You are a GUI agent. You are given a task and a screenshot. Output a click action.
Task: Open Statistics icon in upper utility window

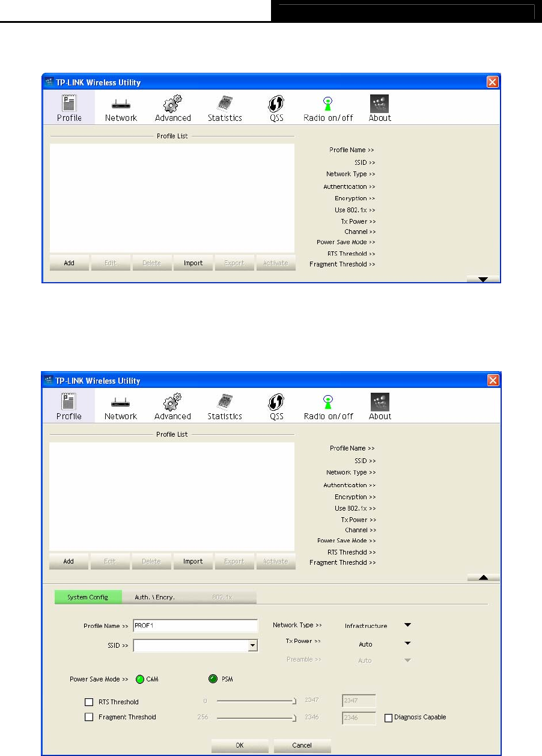pos(225,108)
